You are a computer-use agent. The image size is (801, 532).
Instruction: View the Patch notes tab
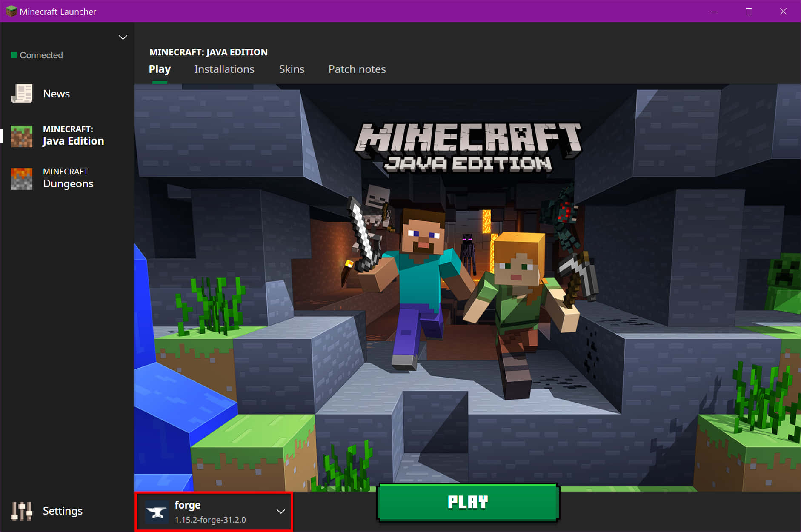coord(357,69)
